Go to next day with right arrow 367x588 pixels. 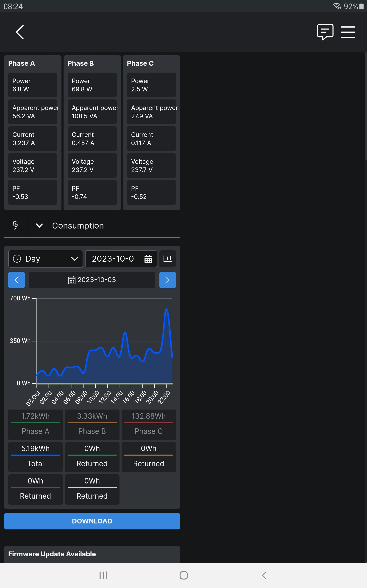coord(167,280)
